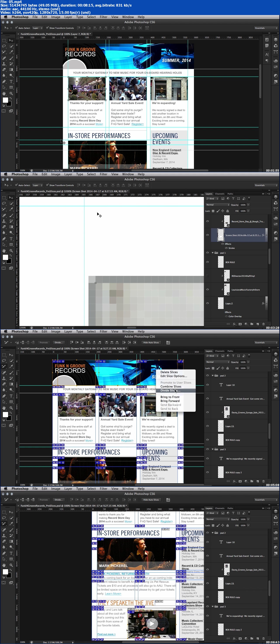Open Paragraph panel icon in 00:01:55 frame

(267, 61)
